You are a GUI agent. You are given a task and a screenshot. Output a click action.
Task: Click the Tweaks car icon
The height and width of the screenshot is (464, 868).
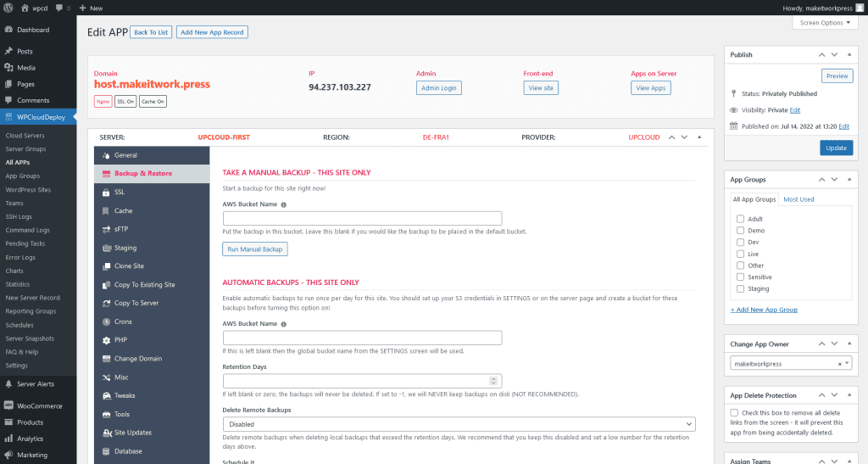click(106, 395)
